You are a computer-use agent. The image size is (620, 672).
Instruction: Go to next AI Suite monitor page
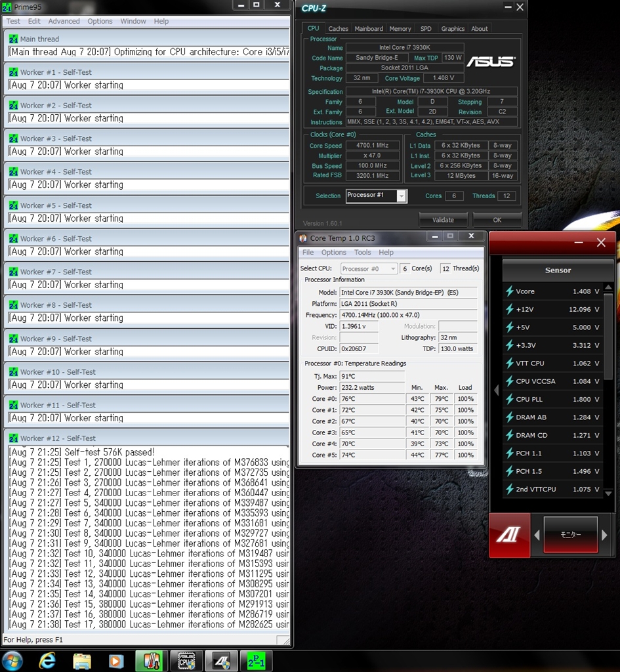click(606, 535)
